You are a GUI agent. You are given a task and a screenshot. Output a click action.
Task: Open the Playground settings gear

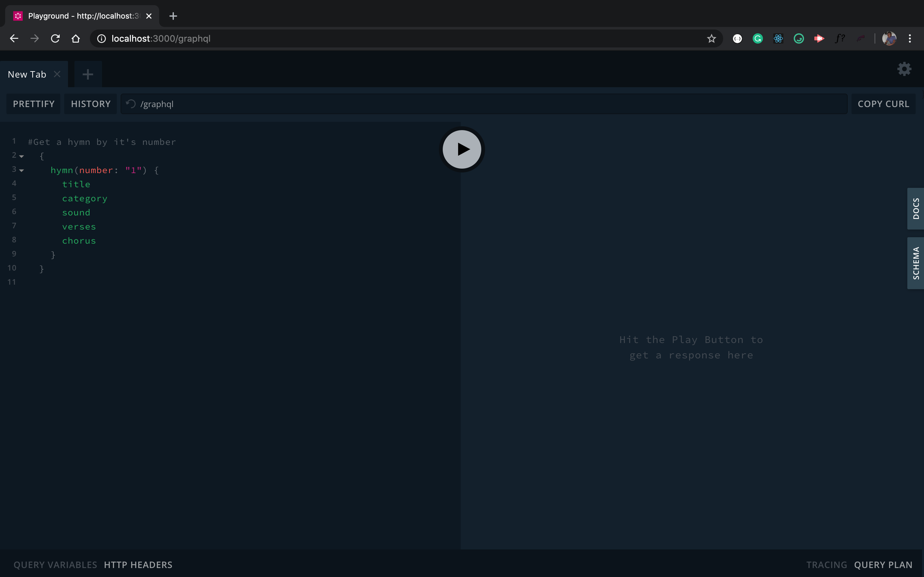pyautogui.click(x=904, y=69)
